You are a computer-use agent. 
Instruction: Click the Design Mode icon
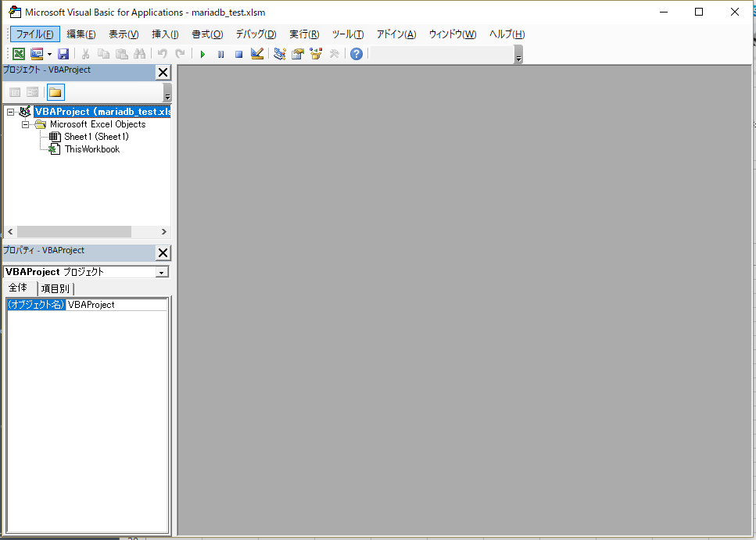click(257, 54)
